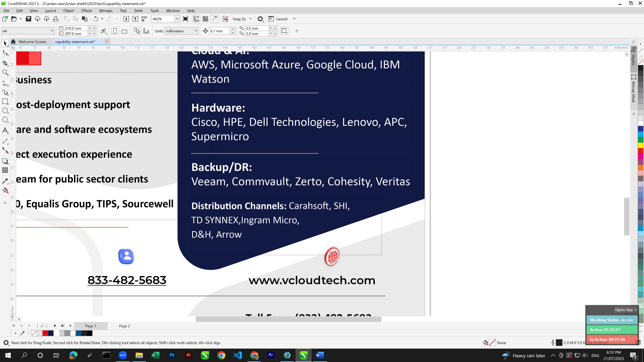Toggle Show grid
644x362 pixels.
click(x=205, y=19)
